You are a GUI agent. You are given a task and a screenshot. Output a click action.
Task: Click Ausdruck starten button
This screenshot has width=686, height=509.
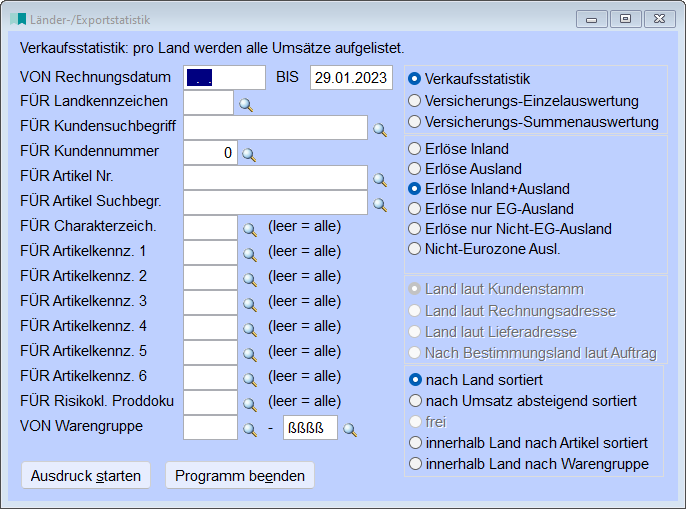point(86,475)
